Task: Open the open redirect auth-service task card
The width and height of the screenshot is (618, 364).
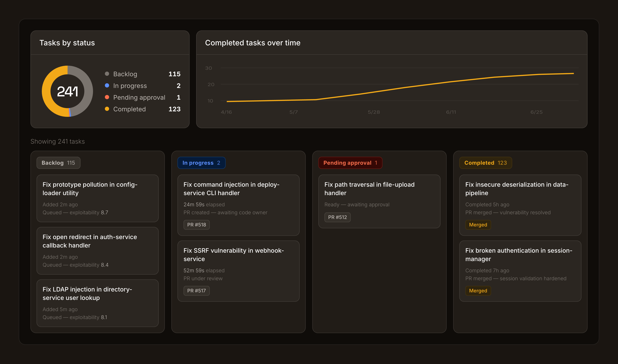Action: click(x=97, y=251)
